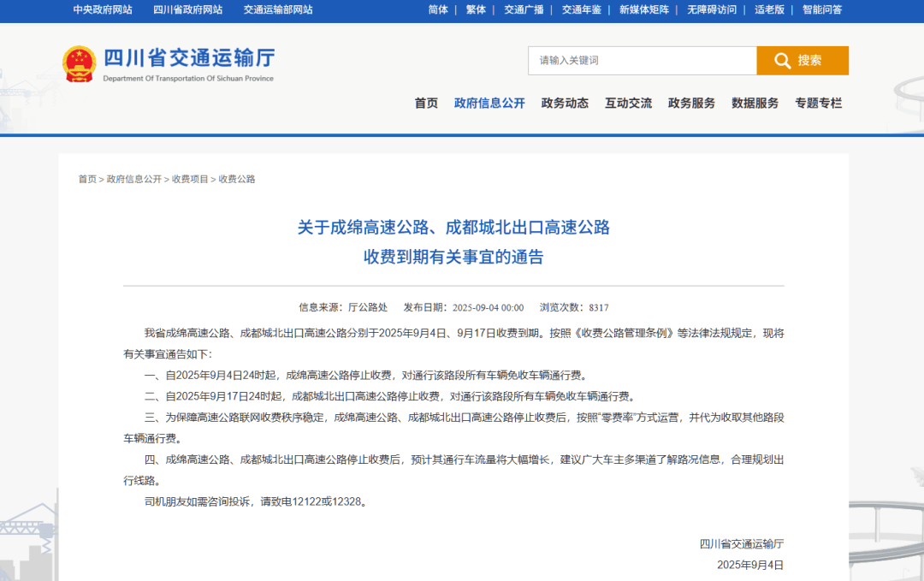Select the 数据服务 navigation item
Image resolution: width=924 pixels, height=581 pixels.
755,103
